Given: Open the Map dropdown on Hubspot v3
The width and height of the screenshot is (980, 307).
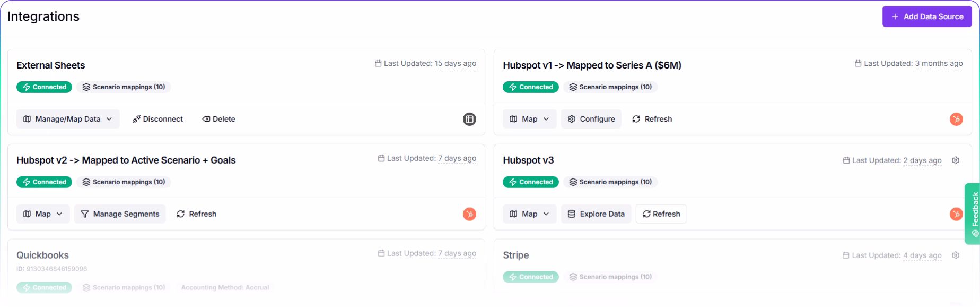Looking at the screenshot, I should (x=529, y=214).
